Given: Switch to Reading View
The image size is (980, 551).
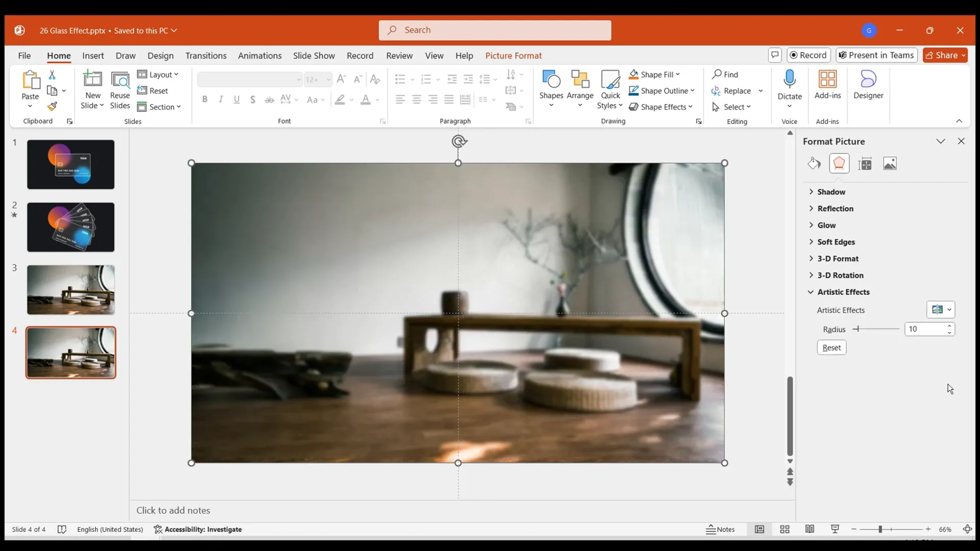Looking at the screenshot, I should [810, 530].
